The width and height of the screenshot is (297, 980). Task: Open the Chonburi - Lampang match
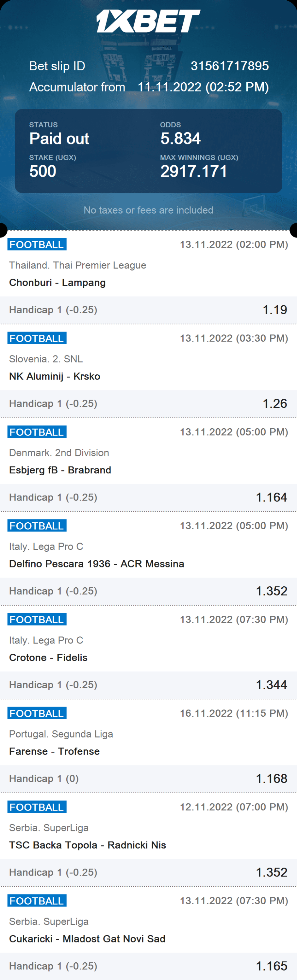(x=58, y=283)
